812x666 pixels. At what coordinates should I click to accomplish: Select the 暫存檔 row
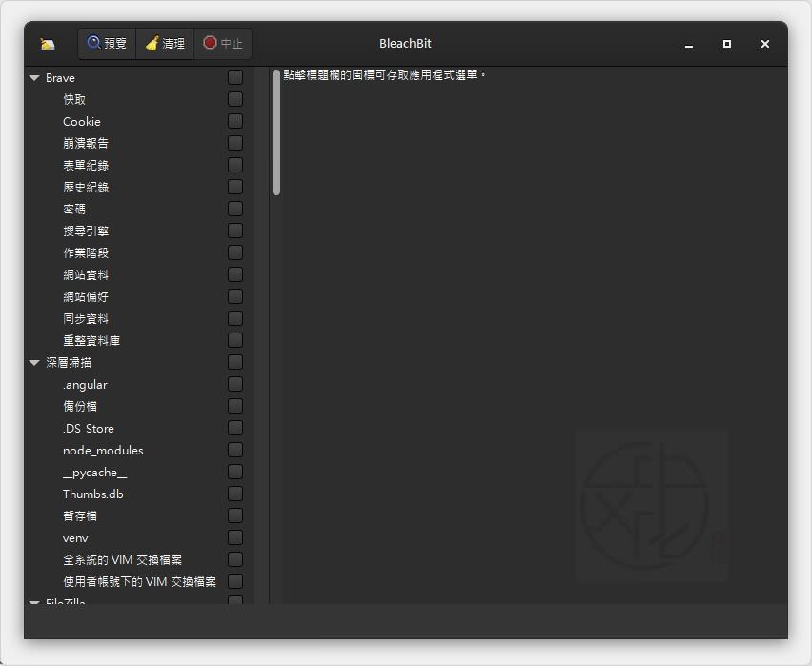(x=80, y=516)
